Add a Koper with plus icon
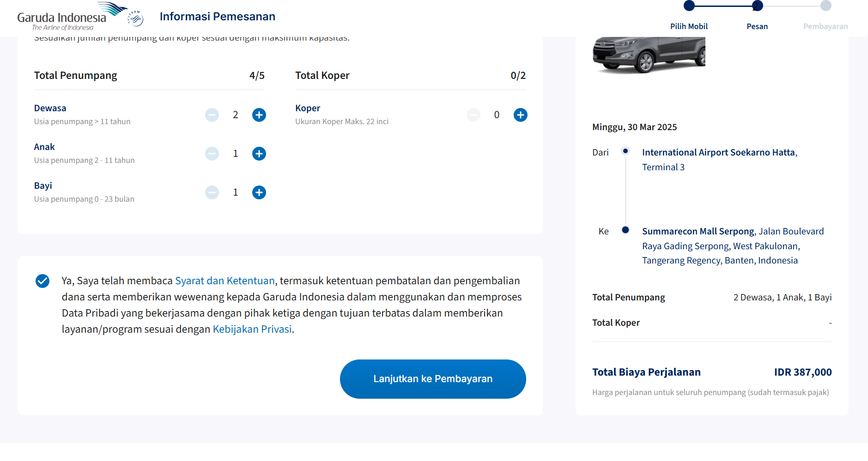868x461 pixels. [520, 115]
